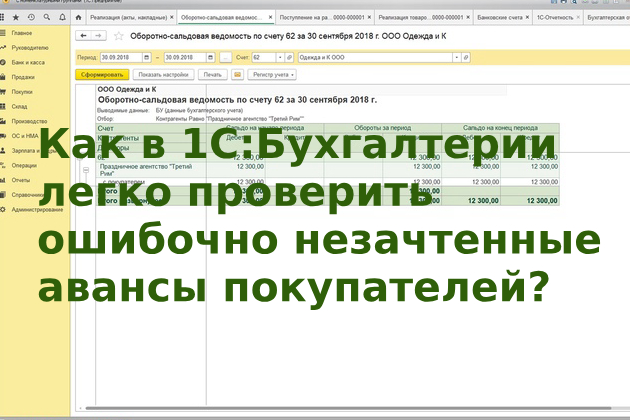Navigate back with the left arrow button
Screen dimensions: 630x420
point(84,36)
